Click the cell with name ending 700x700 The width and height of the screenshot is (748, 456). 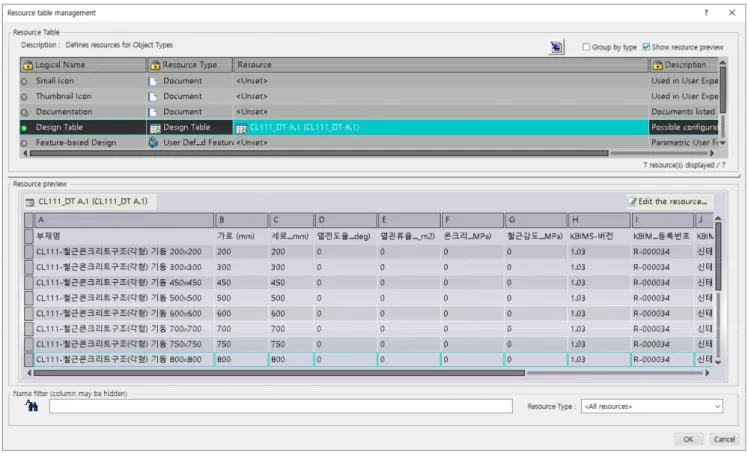(124, 329)
